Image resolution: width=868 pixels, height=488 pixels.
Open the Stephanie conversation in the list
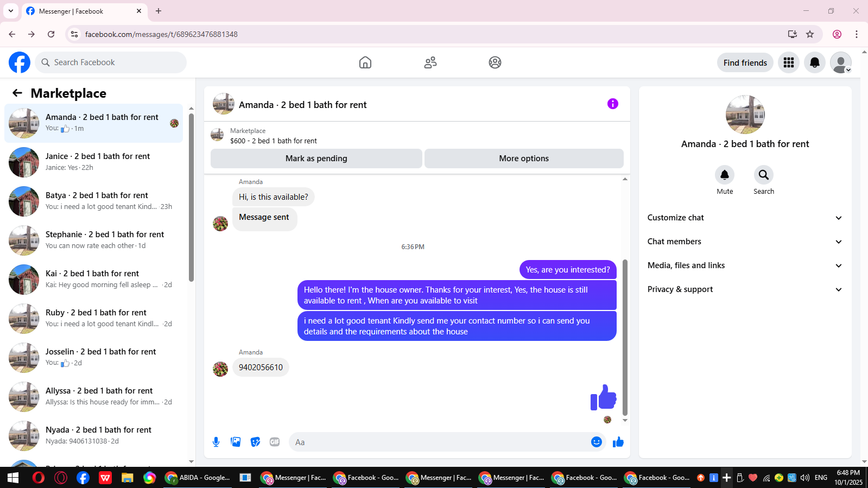[93, 240]
